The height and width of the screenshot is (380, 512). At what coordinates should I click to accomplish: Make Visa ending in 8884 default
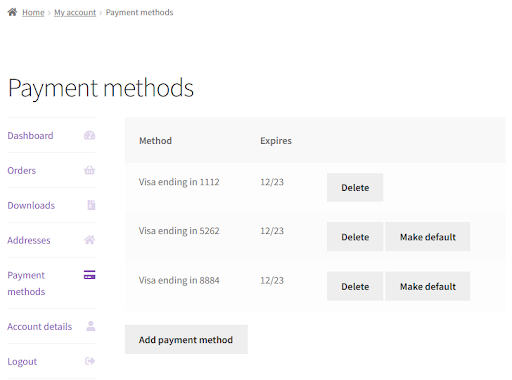click(428, 286)
